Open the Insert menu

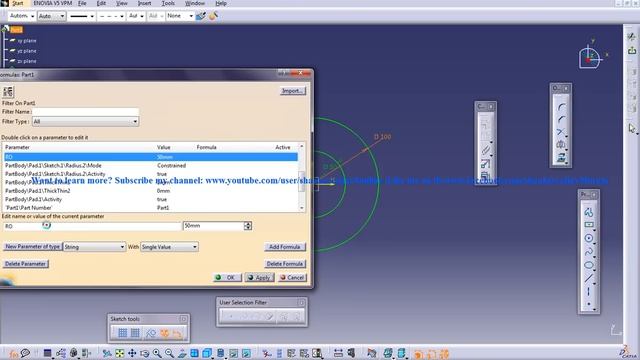coord(144,3)
